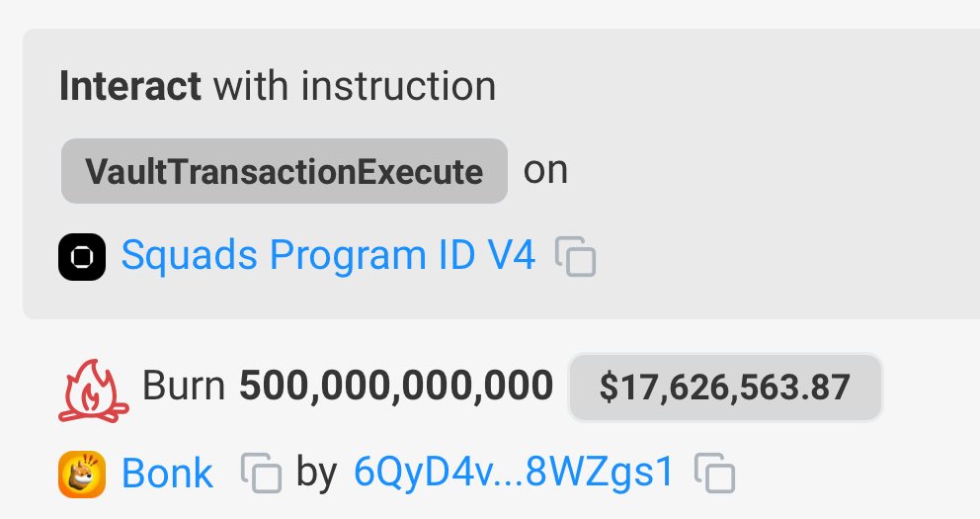Open the Bonk token page link
This screenshot has height=519, width=980.
click(167, 474)
